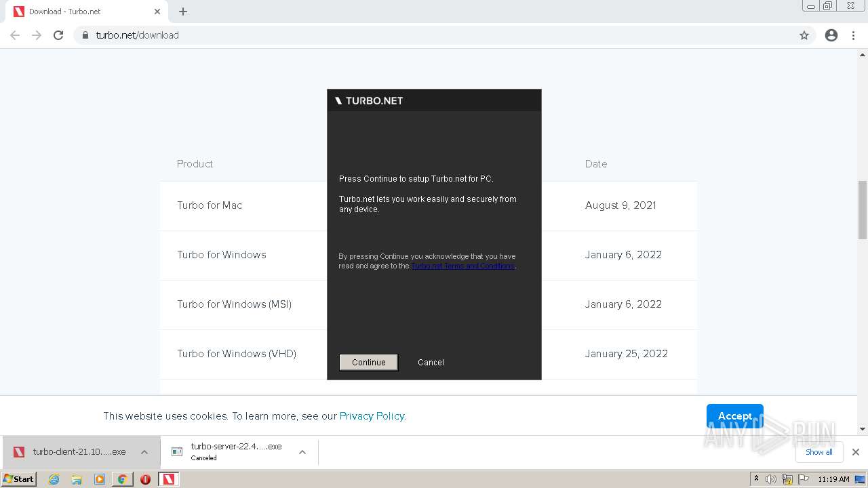The image size is (868, 488).
Task: Cancel the Turbo.net setup dialog
Action: pos(431,362)
